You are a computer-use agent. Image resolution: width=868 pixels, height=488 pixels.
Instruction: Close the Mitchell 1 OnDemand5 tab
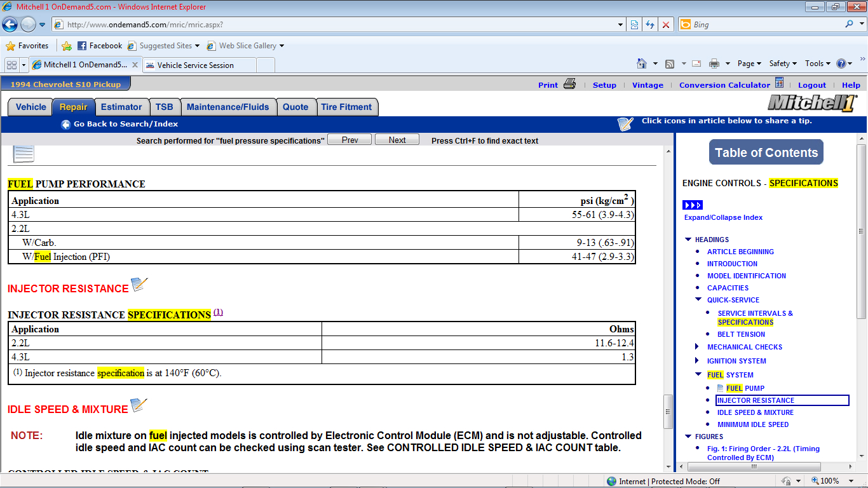coord(135,65)
